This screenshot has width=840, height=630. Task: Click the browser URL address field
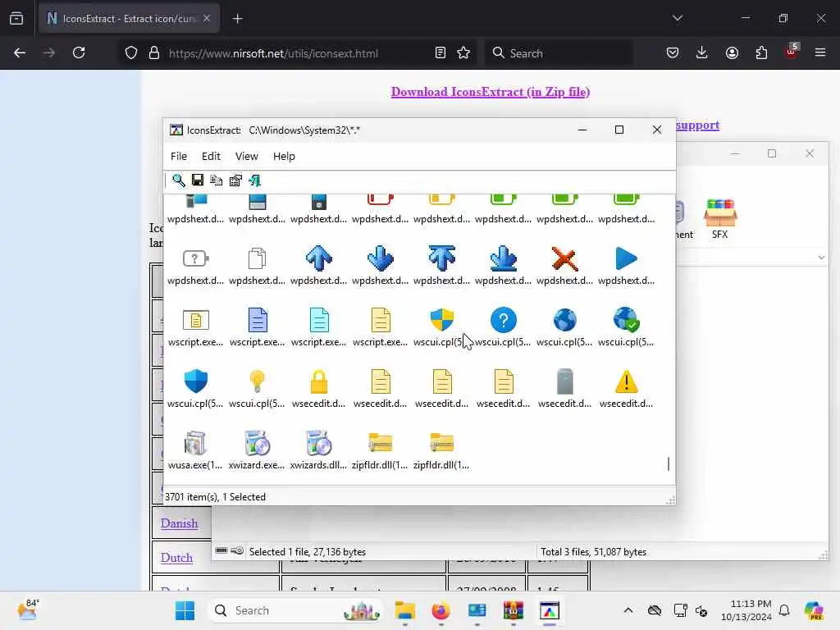pyautogui.click(x=273, y=53)
